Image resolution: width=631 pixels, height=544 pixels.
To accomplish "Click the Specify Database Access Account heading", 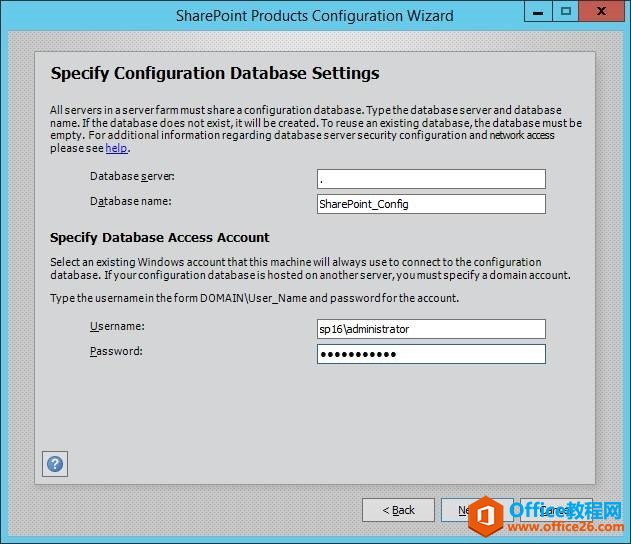I will click(160, 237).
